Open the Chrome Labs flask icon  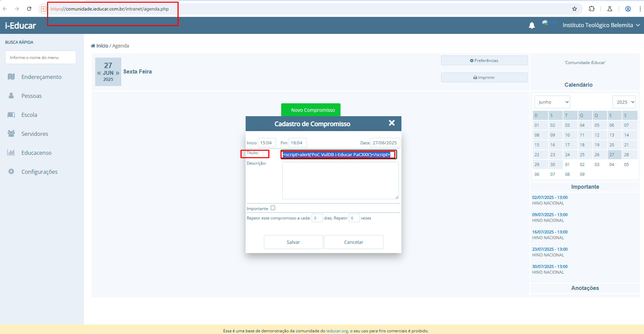pyautogui.click(x=610, y=9)
